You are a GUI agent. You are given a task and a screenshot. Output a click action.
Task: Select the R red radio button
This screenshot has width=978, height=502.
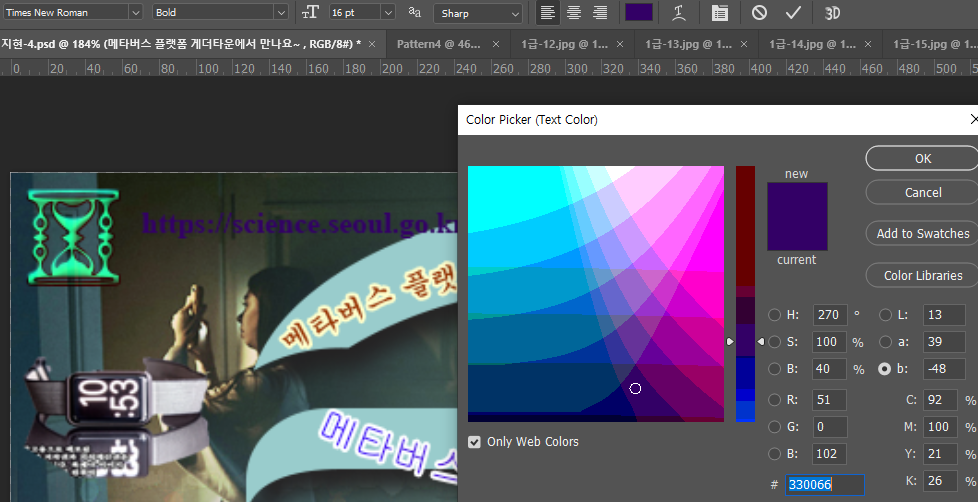point(774,400)
